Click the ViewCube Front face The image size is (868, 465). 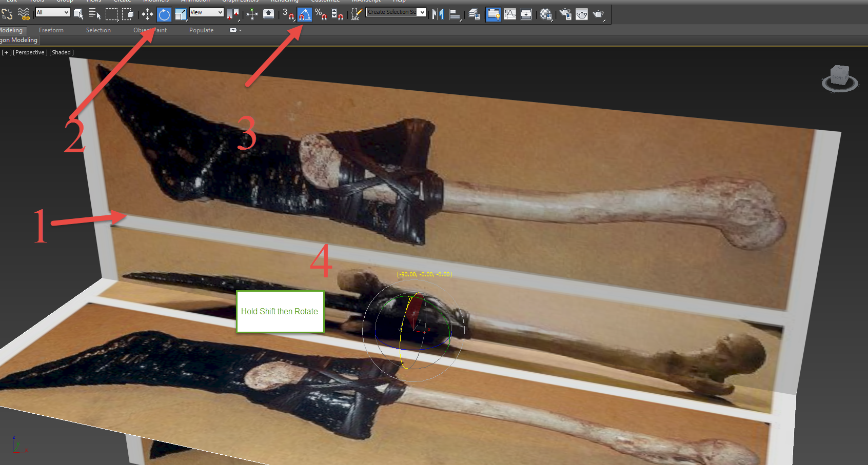838,77
